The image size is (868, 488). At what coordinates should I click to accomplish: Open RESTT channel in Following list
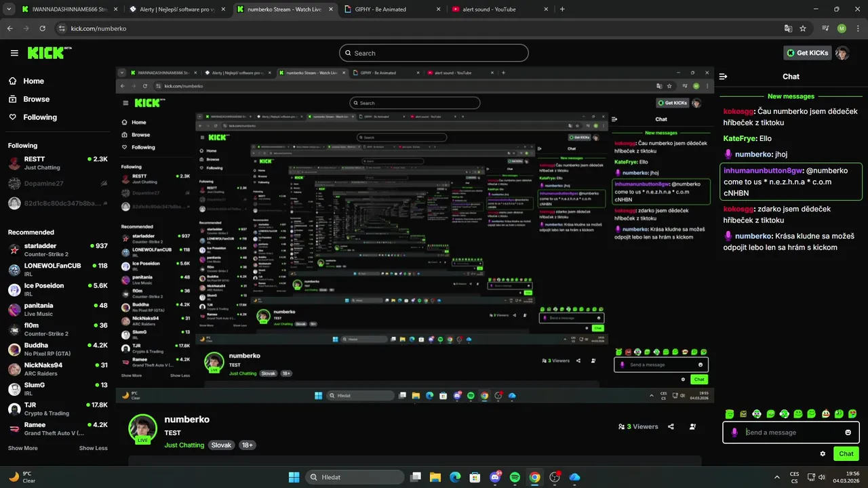point(58,163)
